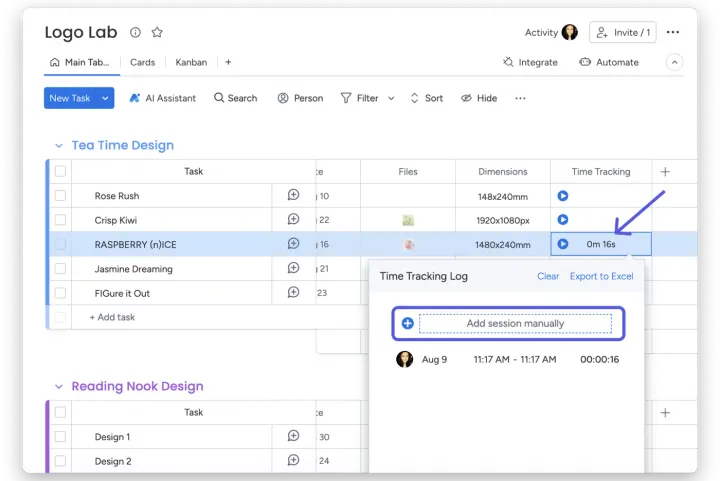This screenshot has height=481, width=720.
Task: Open updates for RASPBERRY (n)ICE
Action: (293, 244)
